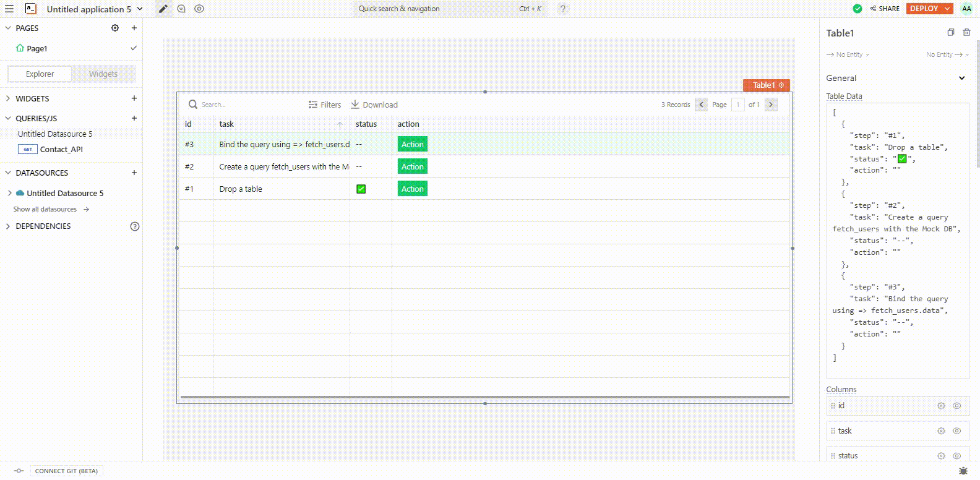This screenshot has height=480, width=980.
Task: Copy the Table1 widget icon
Action: 951,33
